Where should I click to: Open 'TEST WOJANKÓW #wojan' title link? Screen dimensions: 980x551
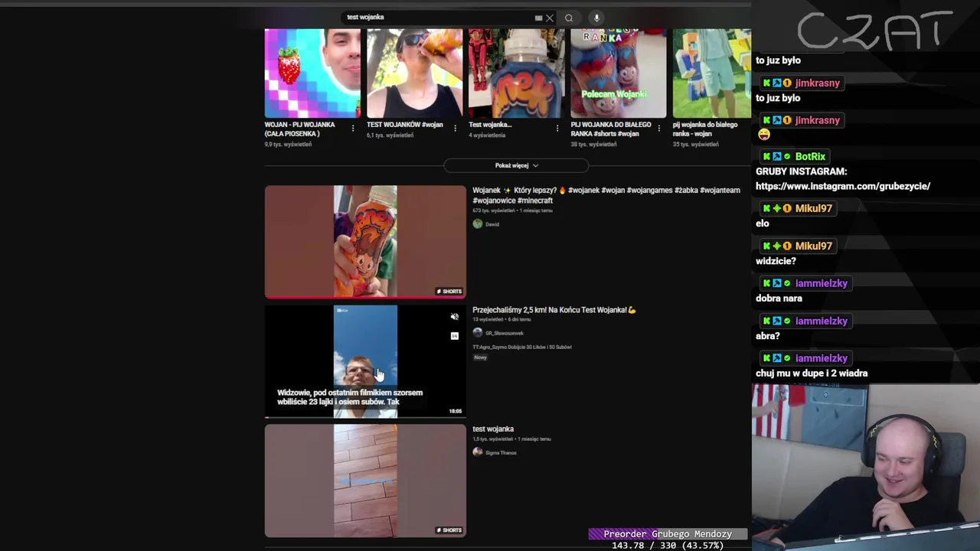405,125
